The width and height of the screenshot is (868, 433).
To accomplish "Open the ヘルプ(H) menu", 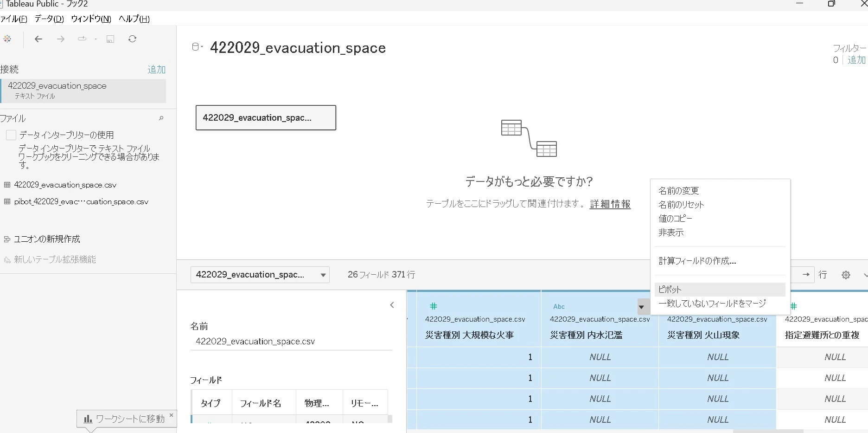I will (134, 19).
